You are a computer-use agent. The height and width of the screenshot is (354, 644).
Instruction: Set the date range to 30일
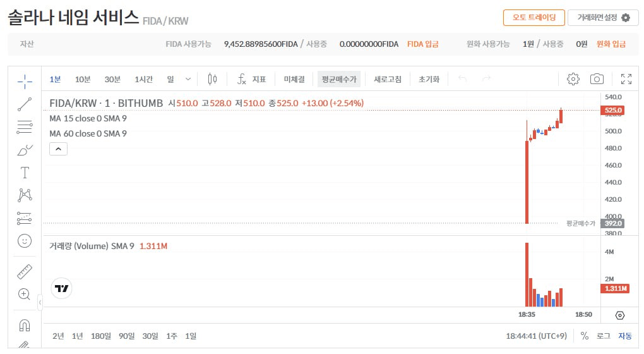[x=150, y=336]
